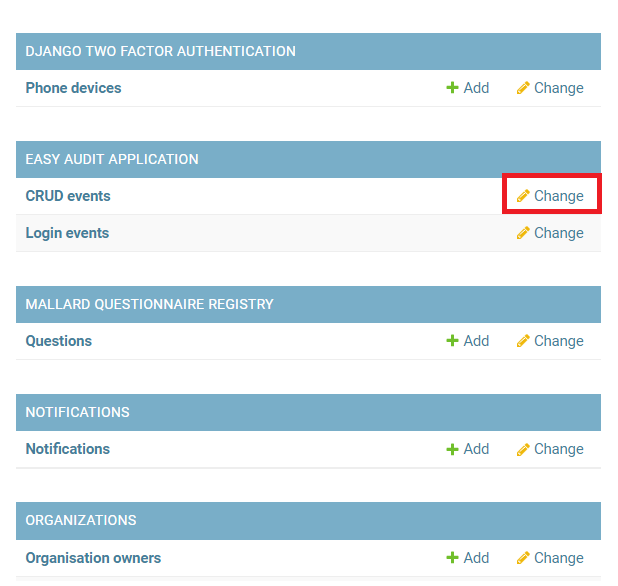Click the pencil icon for Phone devices
This screenshot has height=586, width=618.
click(523, 88)
